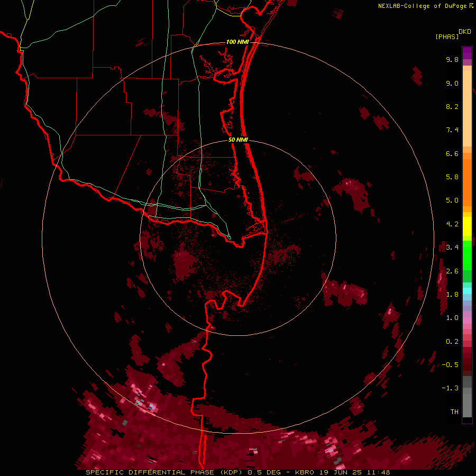The width and height of the screenshot is (476, 476).
Task: Pick the purple segment topping the color bar
Action: coord(467,53)
